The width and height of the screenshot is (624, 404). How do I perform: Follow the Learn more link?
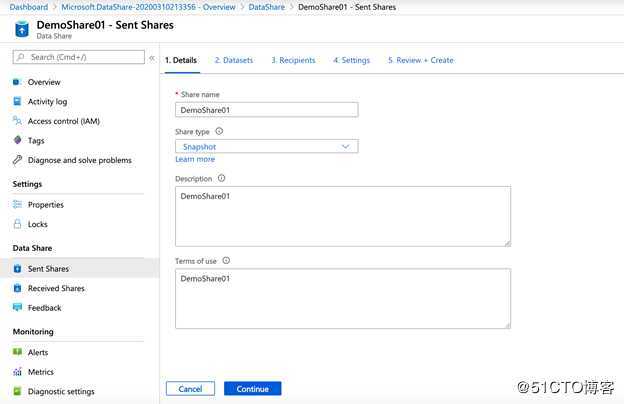pos(195,159)
